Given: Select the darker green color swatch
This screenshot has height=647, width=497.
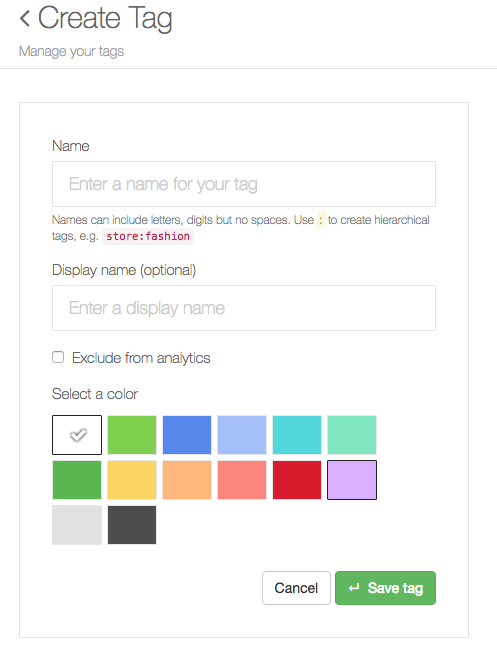Looking at the screenshot, I should [77, 480].
